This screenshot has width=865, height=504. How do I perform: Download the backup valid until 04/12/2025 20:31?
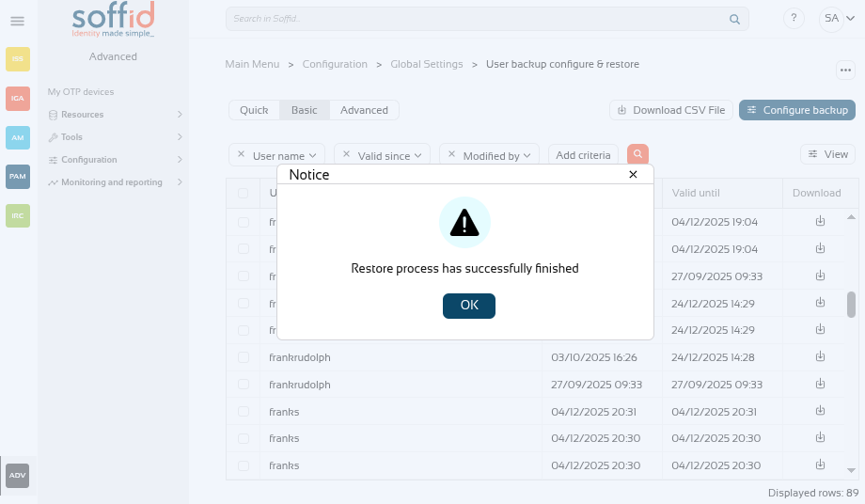[820, 412]
